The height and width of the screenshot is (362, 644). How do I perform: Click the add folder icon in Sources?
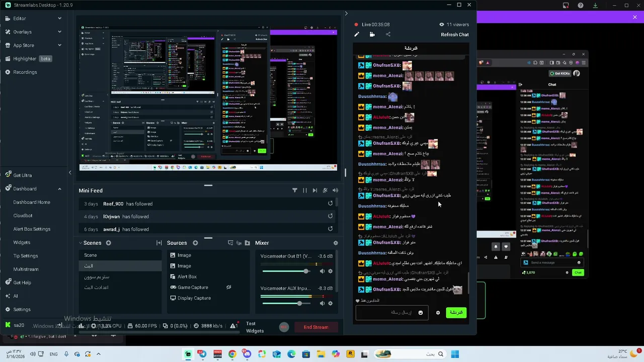pos(247,243)
